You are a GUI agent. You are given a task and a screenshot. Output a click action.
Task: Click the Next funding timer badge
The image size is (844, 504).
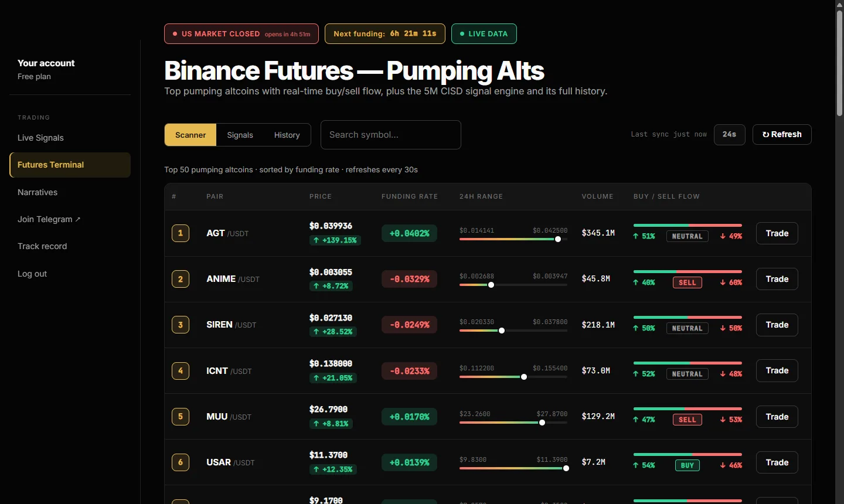[385, 33]
